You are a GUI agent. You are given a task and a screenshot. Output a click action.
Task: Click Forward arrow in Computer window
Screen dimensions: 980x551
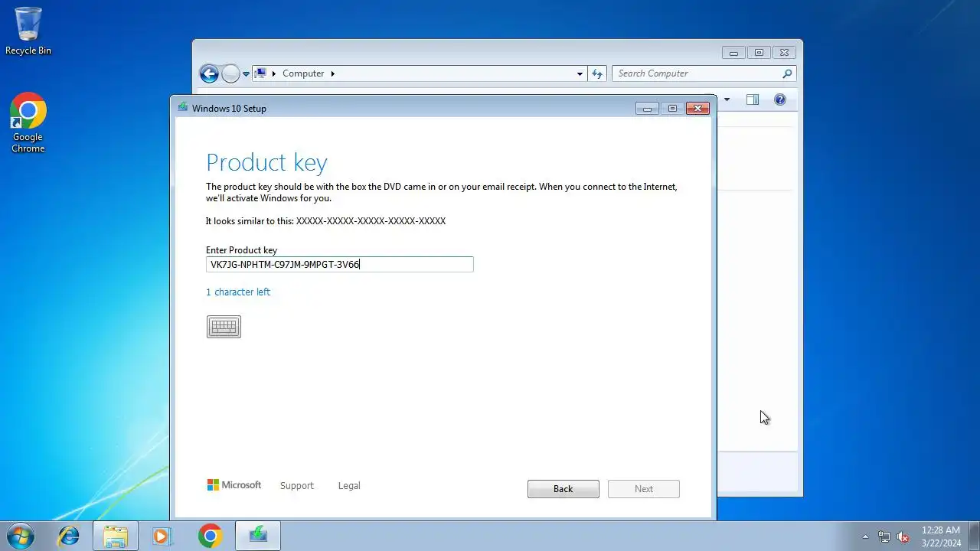(x=230, y=73)
